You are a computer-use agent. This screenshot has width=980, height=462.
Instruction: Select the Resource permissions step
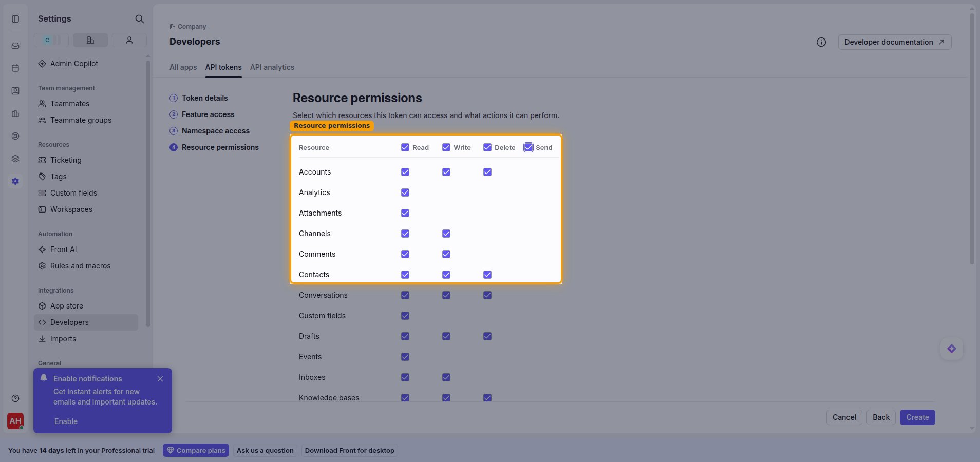tap(214, 147)
